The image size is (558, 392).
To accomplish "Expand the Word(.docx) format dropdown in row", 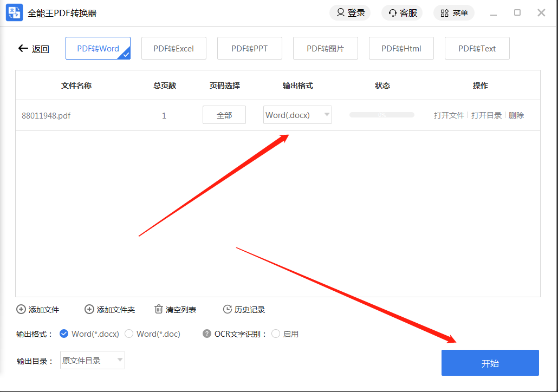I will [327, 115].
